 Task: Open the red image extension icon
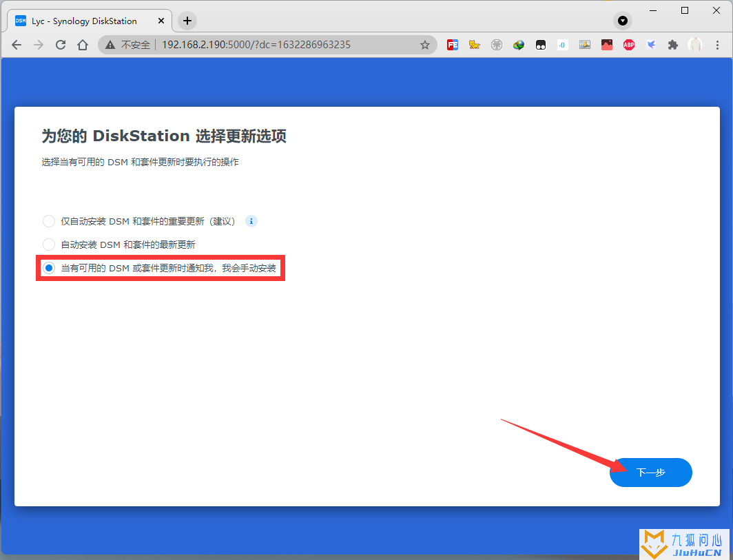[x=607, y=45]
